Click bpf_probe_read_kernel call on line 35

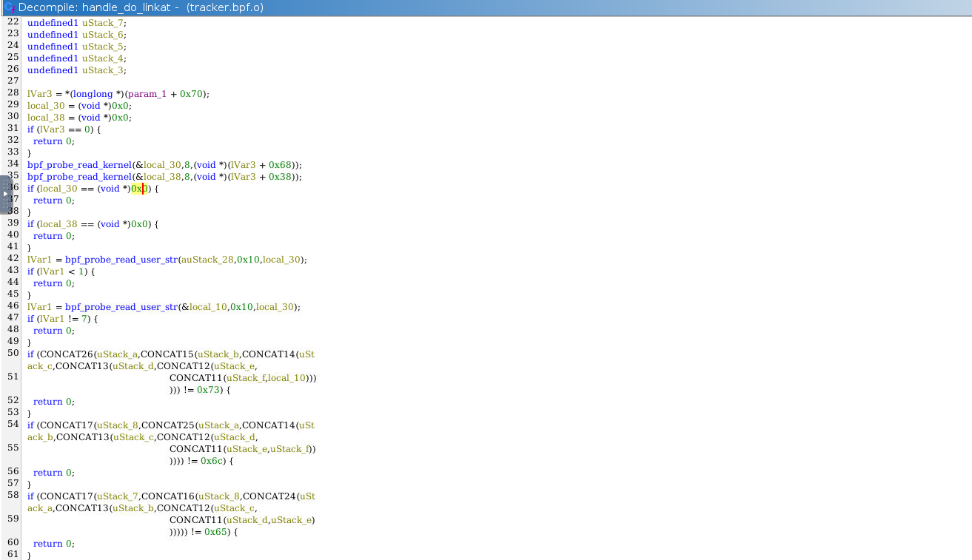tap(79, 177)
